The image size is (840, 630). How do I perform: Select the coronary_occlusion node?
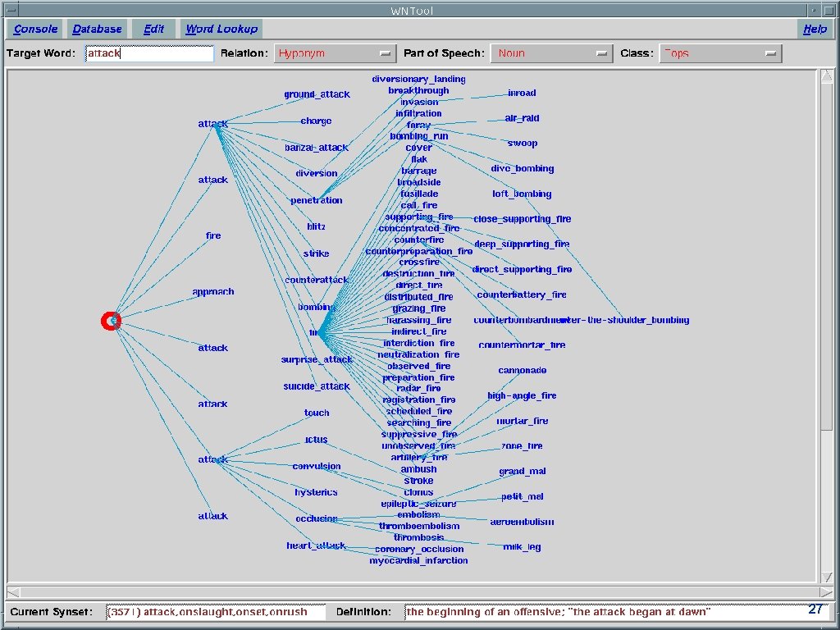coord(419,549)
